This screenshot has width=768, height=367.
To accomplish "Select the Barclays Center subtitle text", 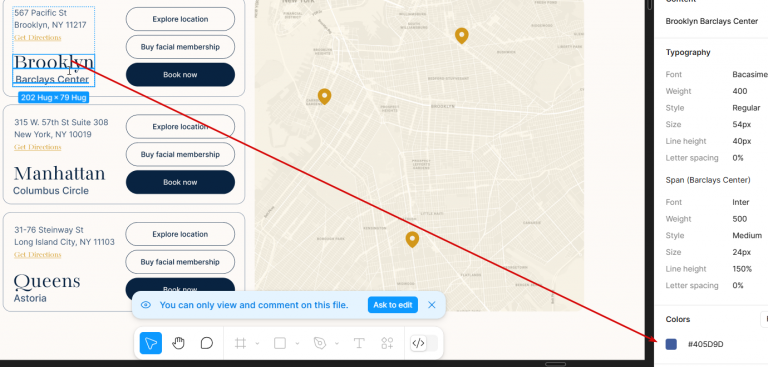I will click(x=52, y=79).
